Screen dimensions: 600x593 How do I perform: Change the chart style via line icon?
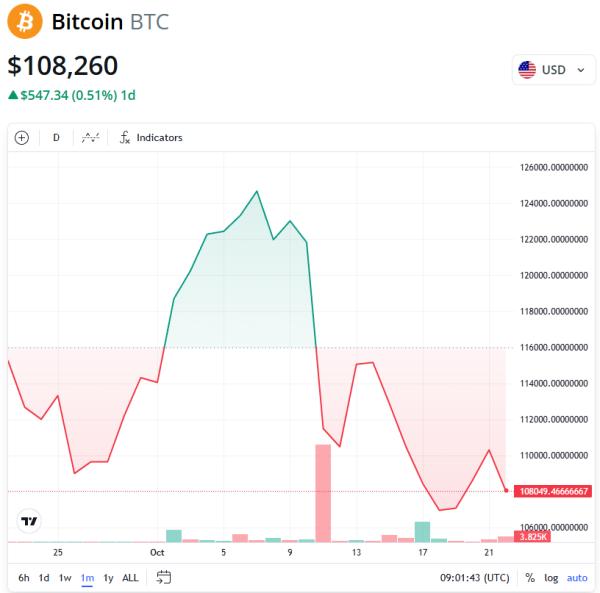tap(91, 138)
